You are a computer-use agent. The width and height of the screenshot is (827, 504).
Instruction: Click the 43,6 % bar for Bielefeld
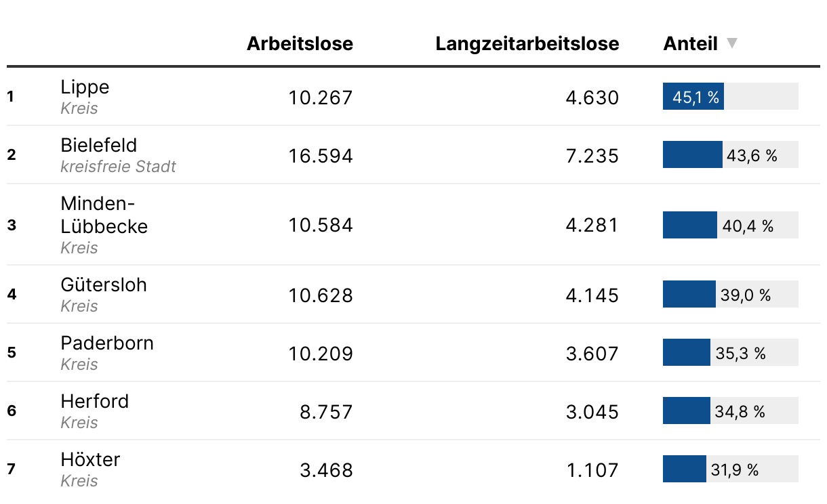pos(693,155)
